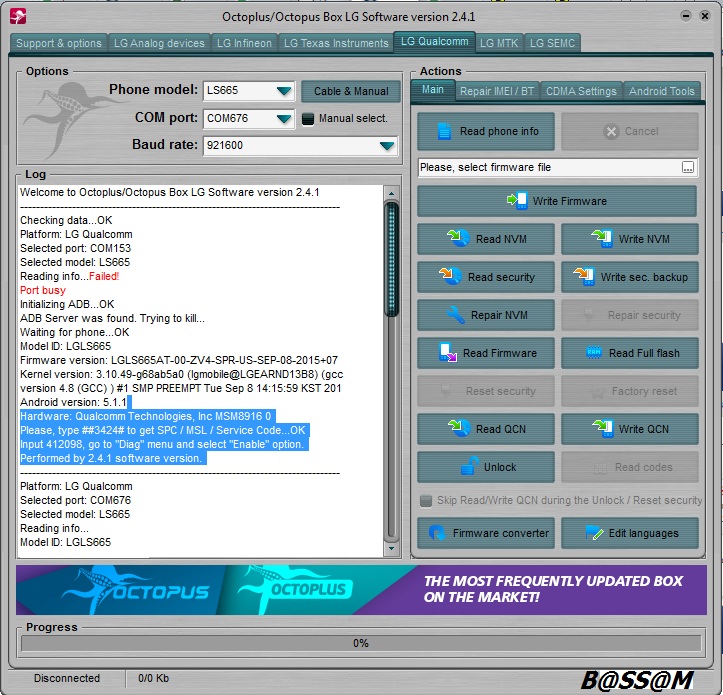Click the Octopus/Octoplus promotional banner

361,590
